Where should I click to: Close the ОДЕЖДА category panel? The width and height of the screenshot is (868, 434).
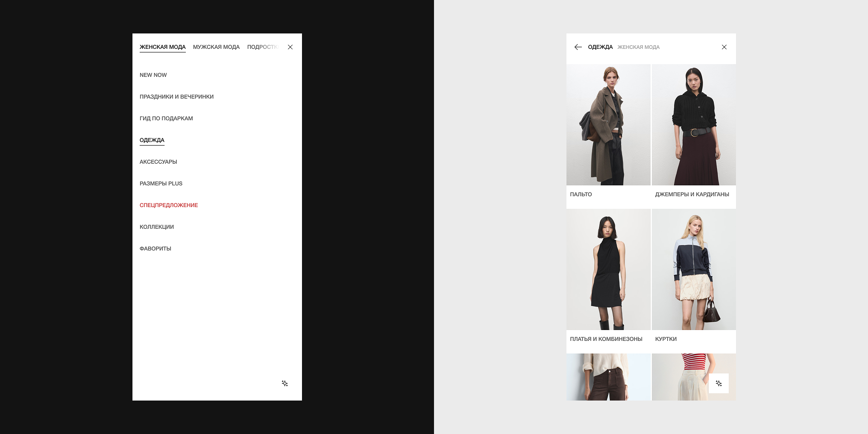(x=724, y=47)
